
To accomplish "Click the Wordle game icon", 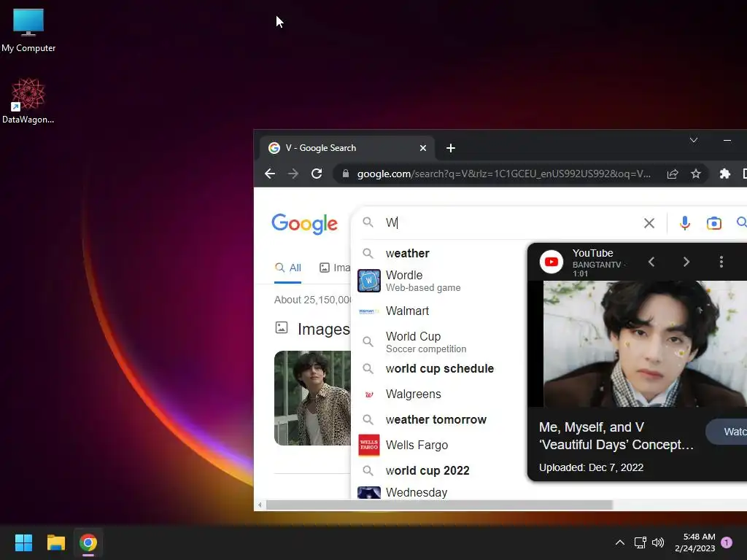I will tap(368, 281).
